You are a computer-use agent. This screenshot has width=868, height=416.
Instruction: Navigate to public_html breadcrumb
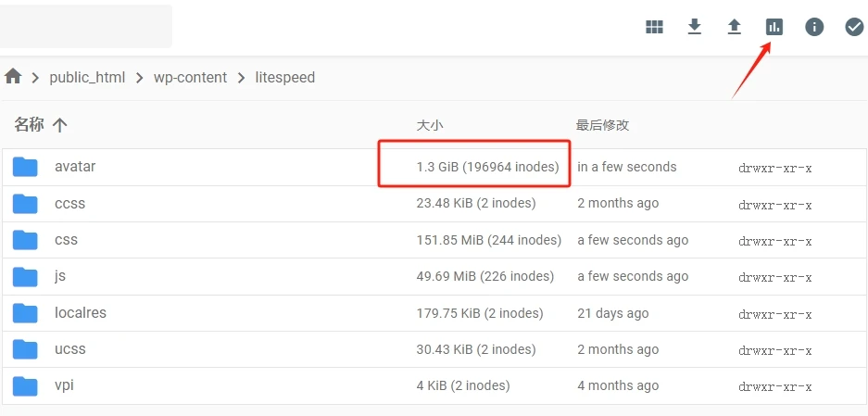pyautogui.click(x=87, y=78)
